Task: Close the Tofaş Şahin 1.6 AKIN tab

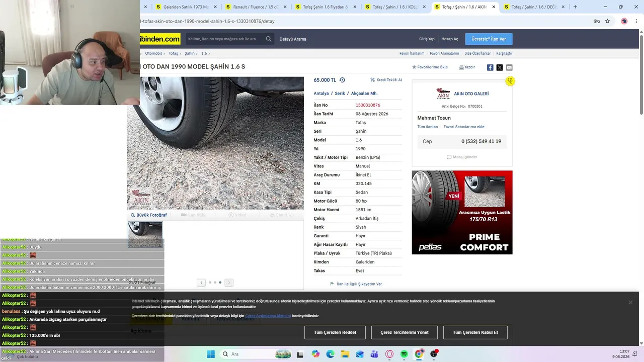Action: pos(494,7)
